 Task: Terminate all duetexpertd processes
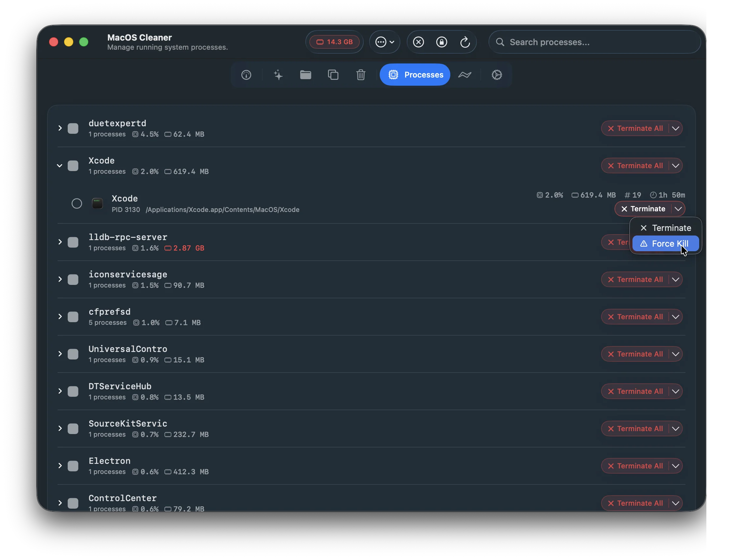click(635, 128)
